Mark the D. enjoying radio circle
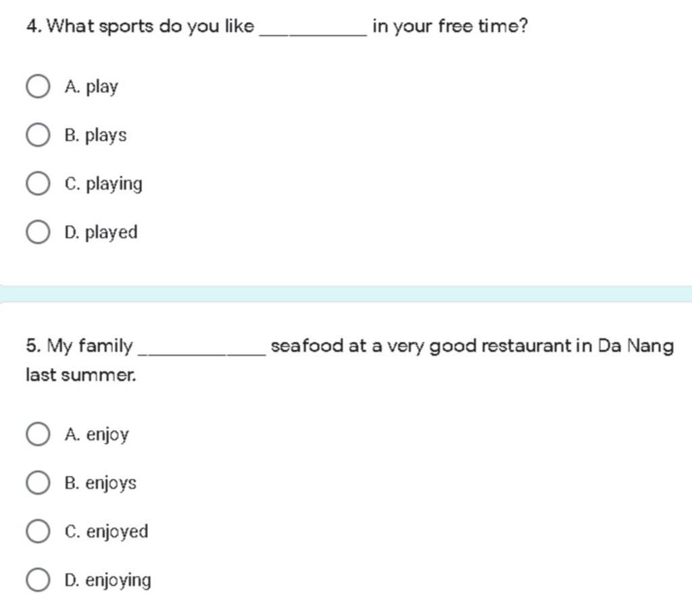Screen dimensions: 692x616 point(38,580)
